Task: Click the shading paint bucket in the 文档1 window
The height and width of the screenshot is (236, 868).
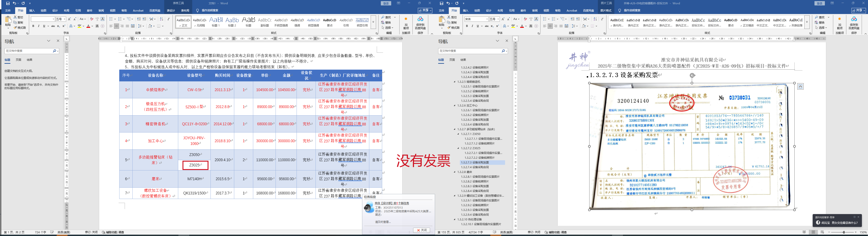Action: [x=150, y=26]
